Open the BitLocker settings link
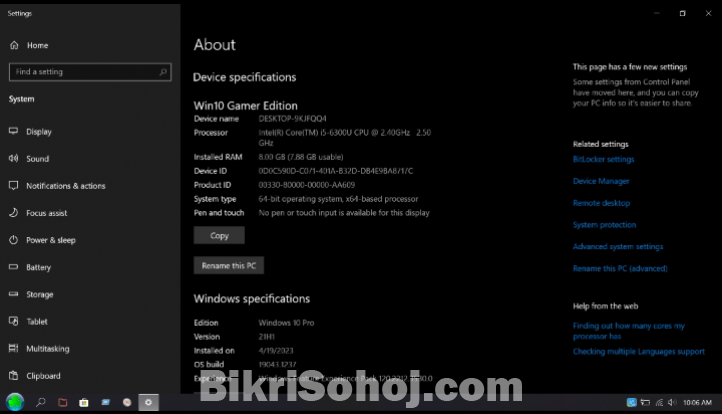Image resolution: width=722 pixels, height=414 pixels. 603,159
